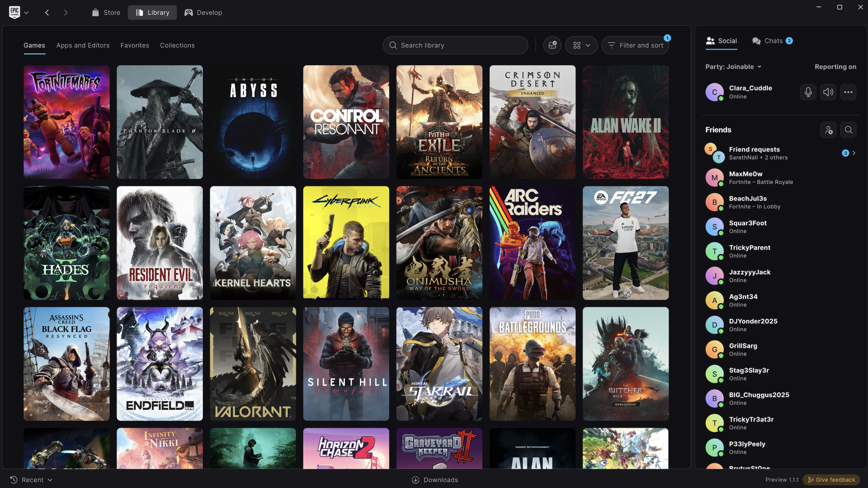Expand the grid view options dropdown

coord(581,45)
